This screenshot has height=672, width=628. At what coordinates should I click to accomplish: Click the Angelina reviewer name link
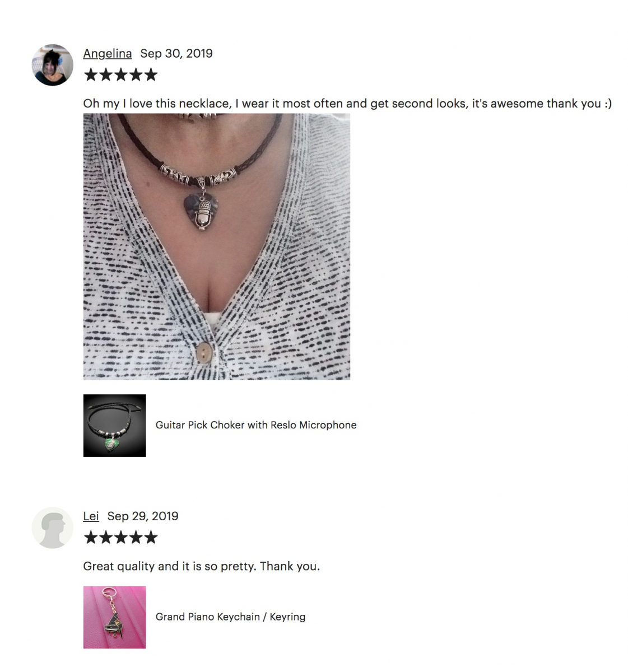click(x=108, y=53)
